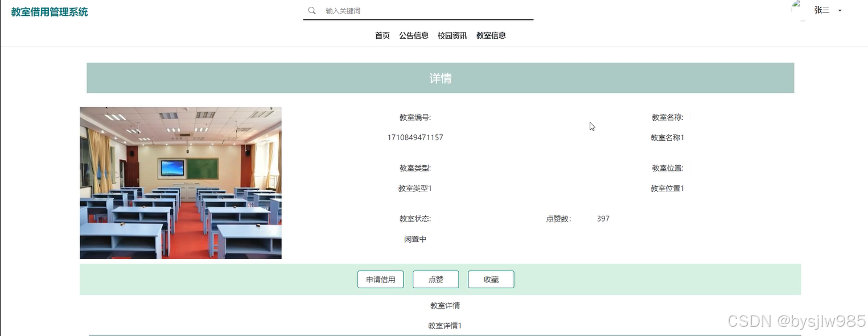Expand the dropdown arrow beside 张三

840,11
